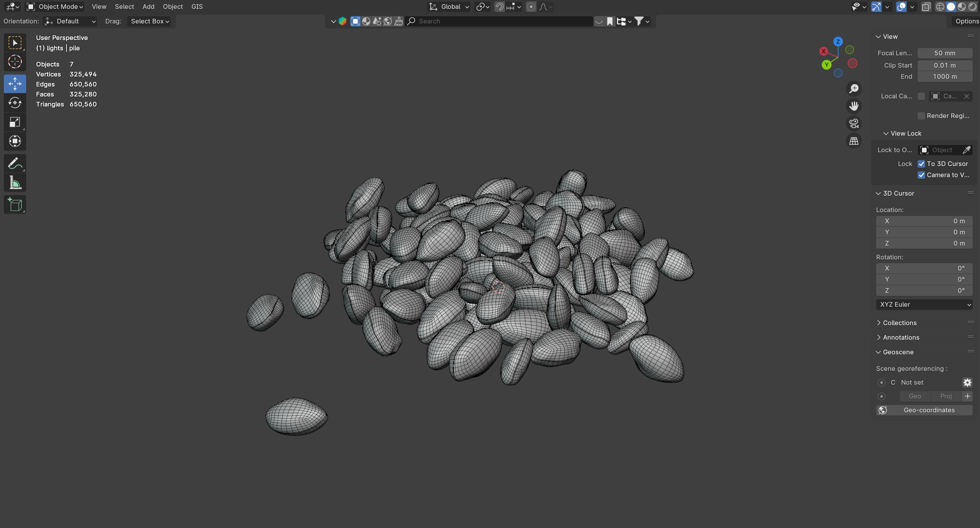
Task: Select the 3D Cursor tool
Action: [15, 61]
